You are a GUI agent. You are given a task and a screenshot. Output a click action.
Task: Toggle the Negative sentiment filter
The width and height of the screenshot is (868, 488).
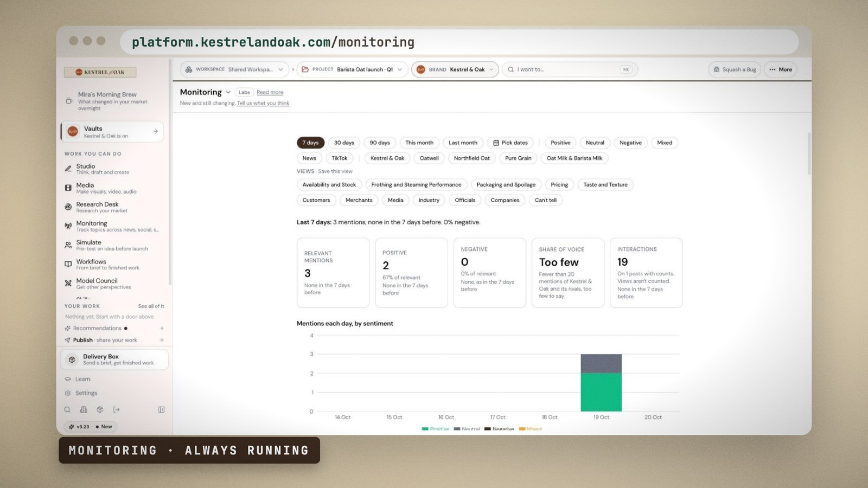click(630, 143)
